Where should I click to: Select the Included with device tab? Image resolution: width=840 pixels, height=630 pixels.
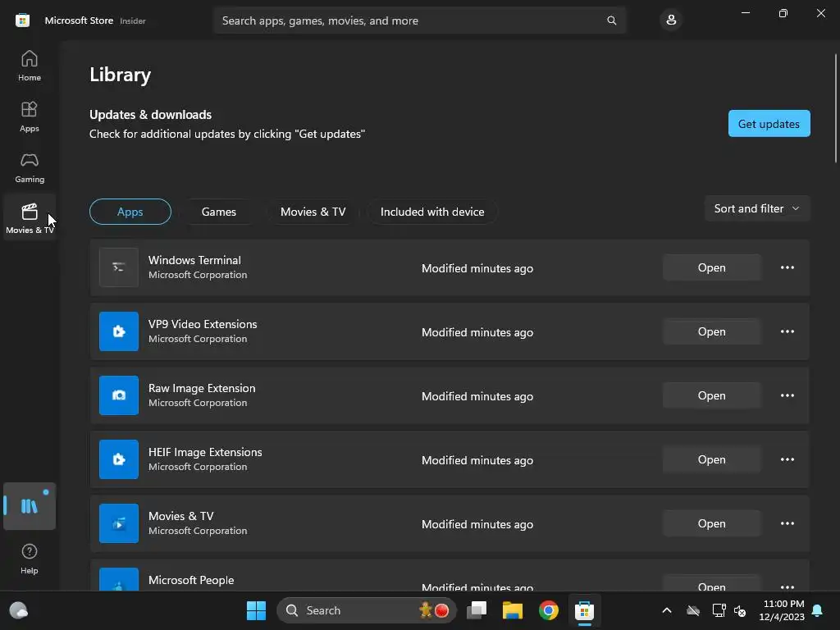tap(432, 212)
